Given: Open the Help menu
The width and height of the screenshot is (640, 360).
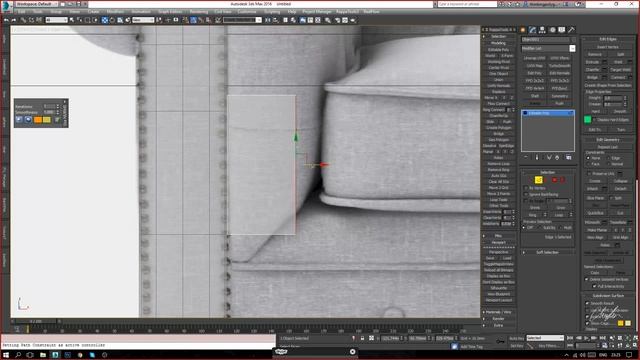Looking at the screenshot, I should click(292, 12).
